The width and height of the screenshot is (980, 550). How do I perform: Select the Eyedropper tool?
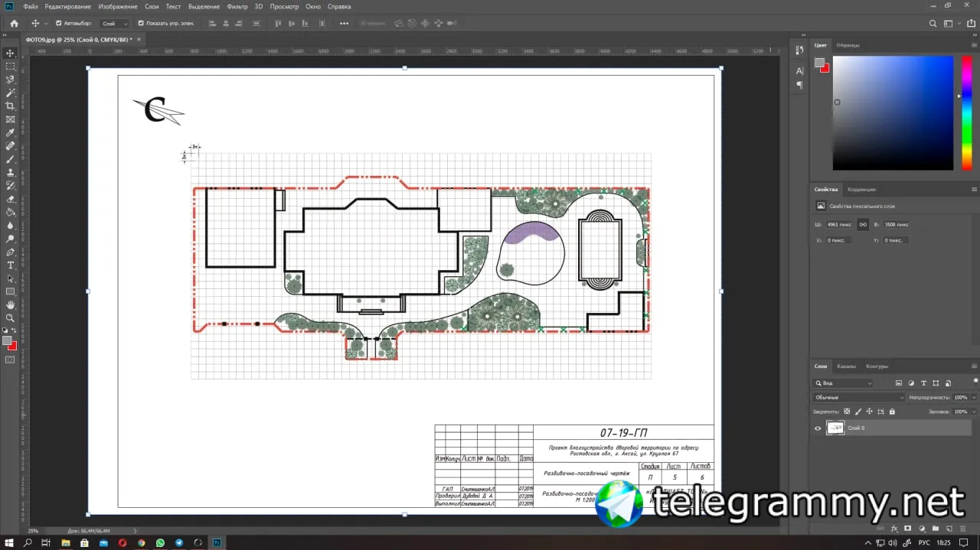pos(11,132)
